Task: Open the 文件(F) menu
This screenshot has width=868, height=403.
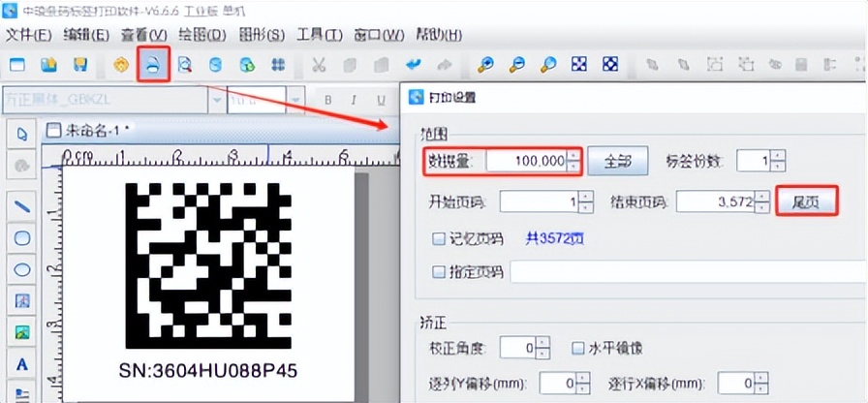Action: 28,34
